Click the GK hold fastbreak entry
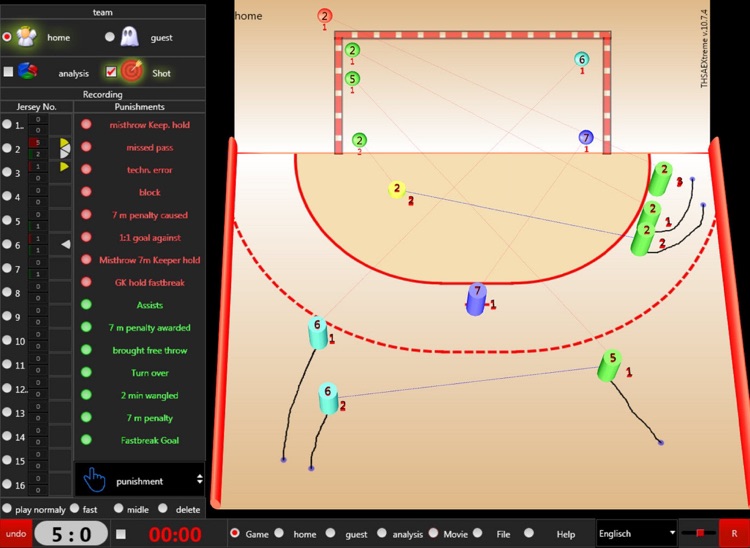The width and height of the screenshot is (750, 548). [x=150, y=283]
